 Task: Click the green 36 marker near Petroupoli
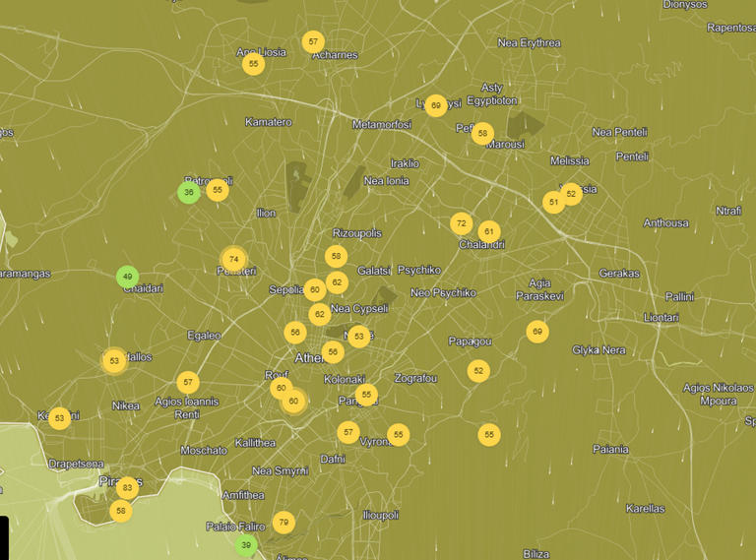pos(188,193)
